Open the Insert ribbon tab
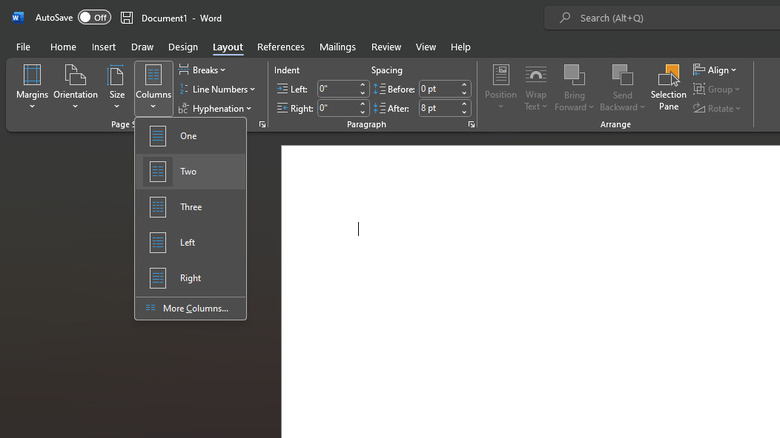The image size is (780, 438). pos(104,47)
